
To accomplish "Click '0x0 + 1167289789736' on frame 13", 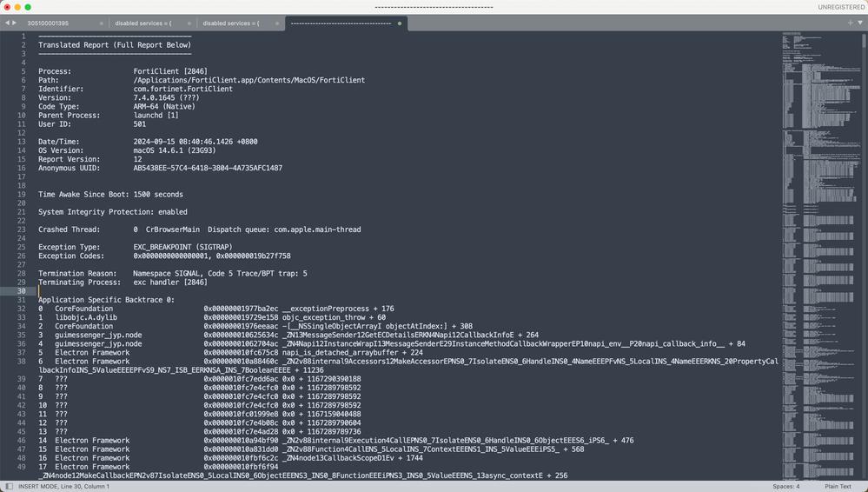I will tap(321, 432).
